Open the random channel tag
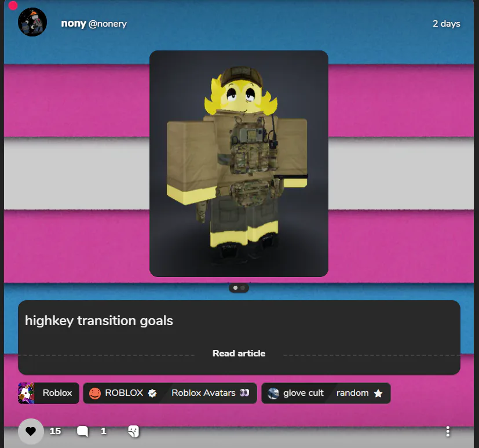 pos(359,393)
